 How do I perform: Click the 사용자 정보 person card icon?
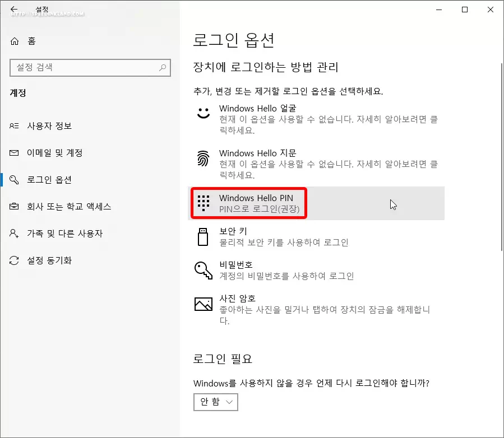pyautogui.click(x=14, y=126)
